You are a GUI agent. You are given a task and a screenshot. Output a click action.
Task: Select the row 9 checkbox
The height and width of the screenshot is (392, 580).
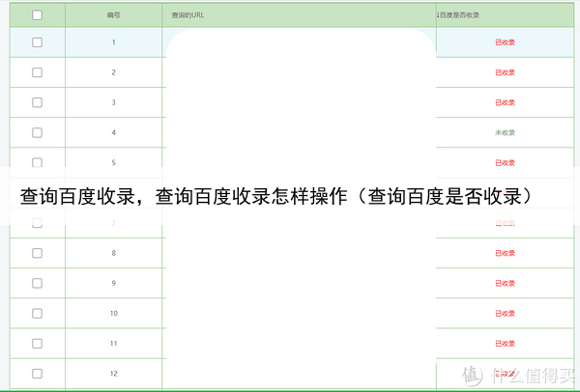[x=37, y=283]
